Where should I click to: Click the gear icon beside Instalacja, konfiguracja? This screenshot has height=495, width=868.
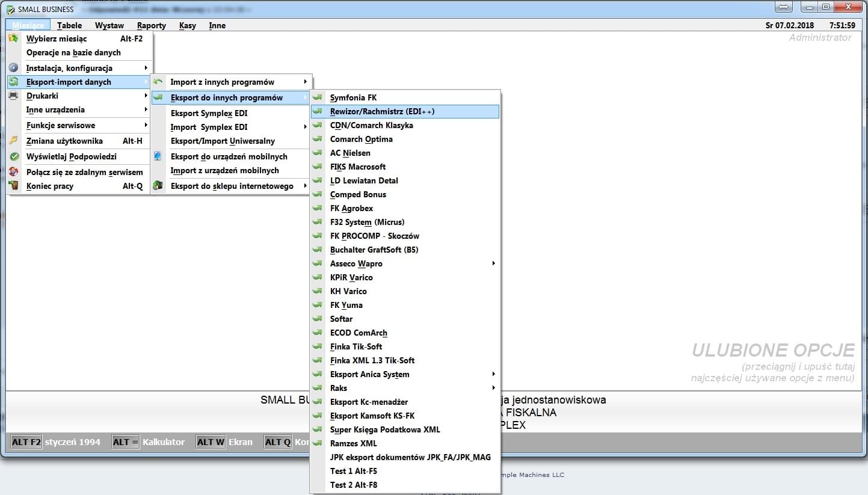tap(13, 68)
